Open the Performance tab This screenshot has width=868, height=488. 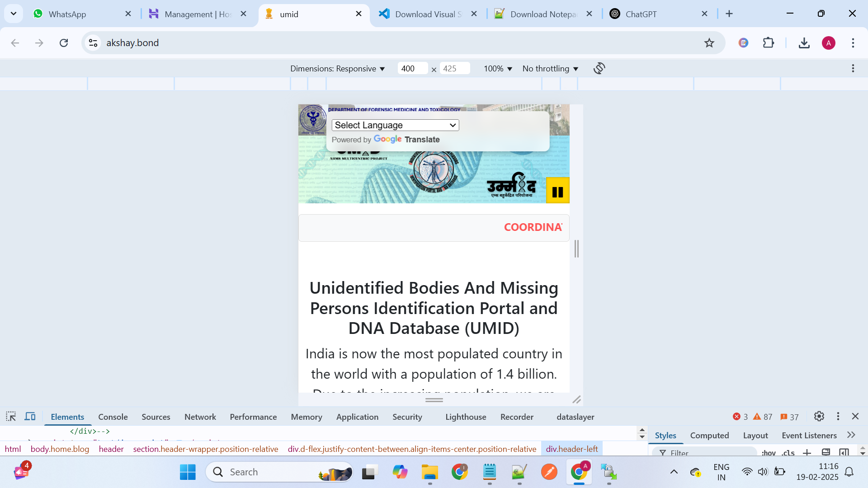pyautogui.click(x=253, y=417)
